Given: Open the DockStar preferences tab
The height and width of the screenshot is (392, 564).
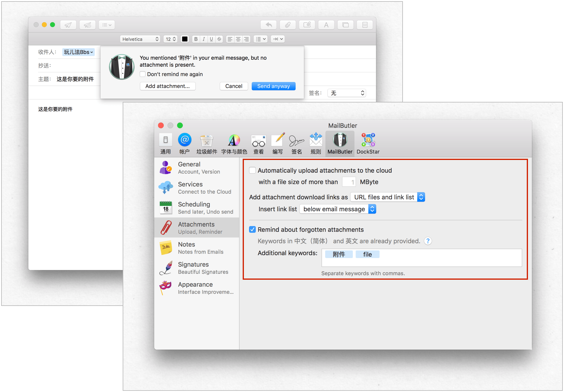Looking at the screenshot, I should click(368, 144).
